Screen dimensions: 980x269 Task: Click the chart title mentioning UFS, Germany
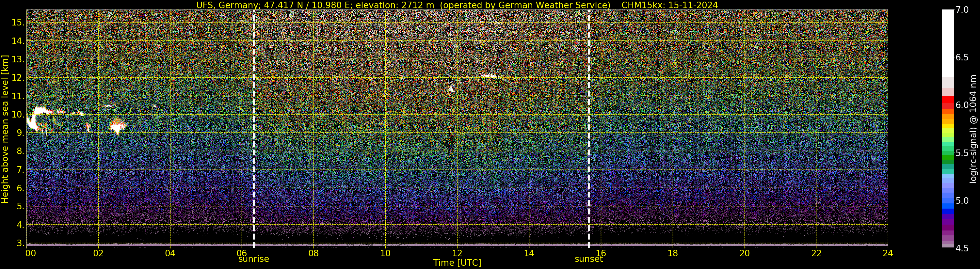click(457, 5)
